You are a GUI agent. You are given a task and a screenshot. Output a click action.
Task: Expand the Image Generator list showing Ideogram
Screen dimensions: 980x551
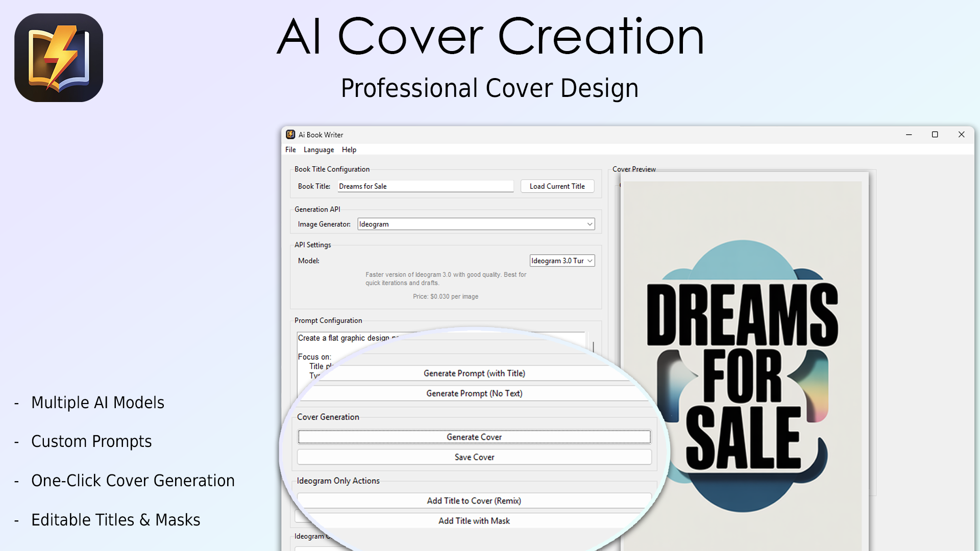590,224
